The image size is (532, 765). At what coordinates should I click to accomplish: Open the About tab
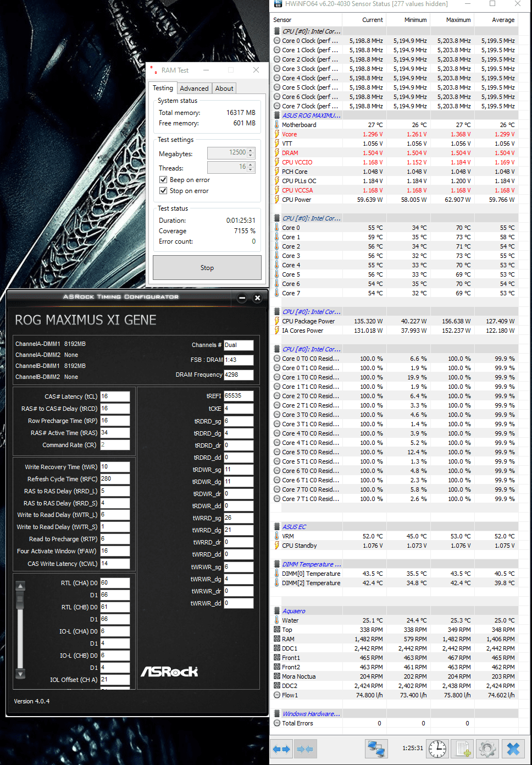click(224, 89)
